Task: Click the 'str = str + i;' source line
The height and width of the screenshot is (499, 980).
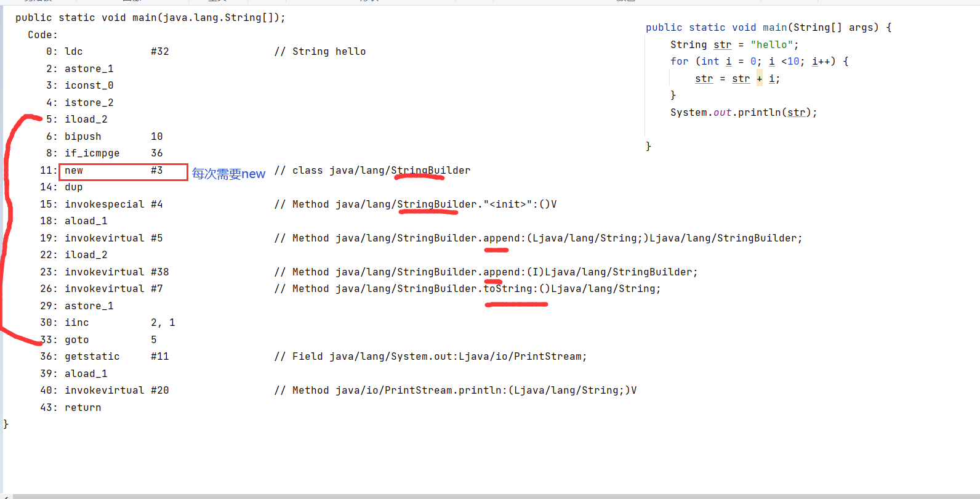Action: click(737, 79)
